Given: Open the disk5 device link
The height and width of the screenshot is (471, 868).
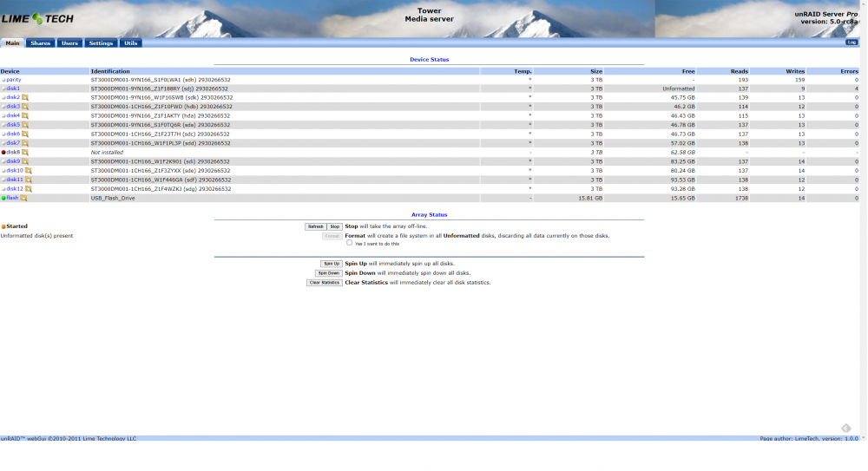Looking at the screenshot, I should 13,125.
